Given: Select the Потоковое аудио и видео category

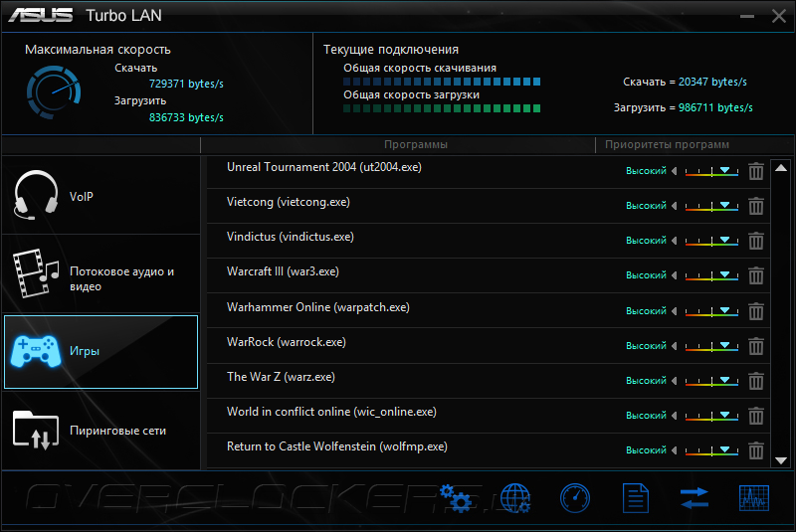Looking at the screenshot, I should (101, 273).
